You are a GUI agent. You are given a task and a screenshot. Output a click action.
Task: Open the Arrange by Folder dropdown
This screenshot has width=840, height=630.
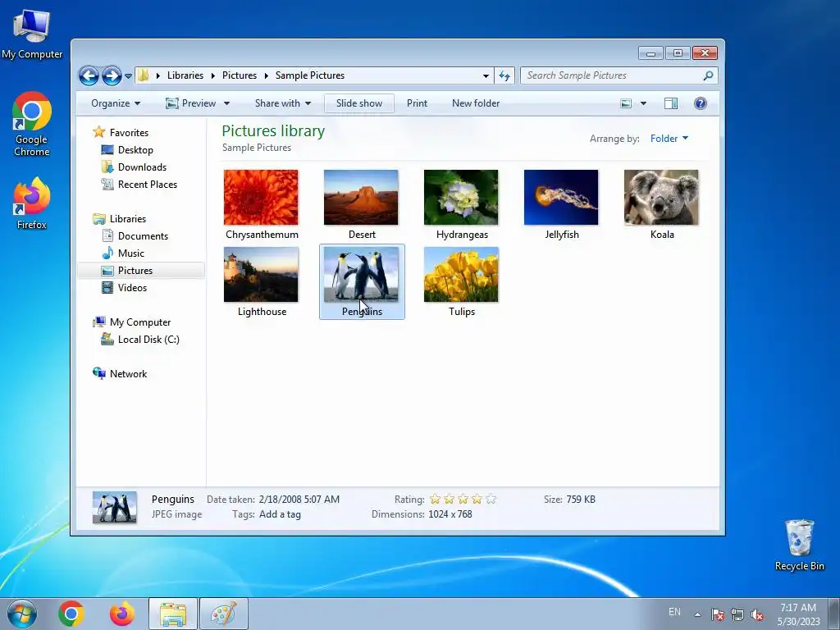669,139
